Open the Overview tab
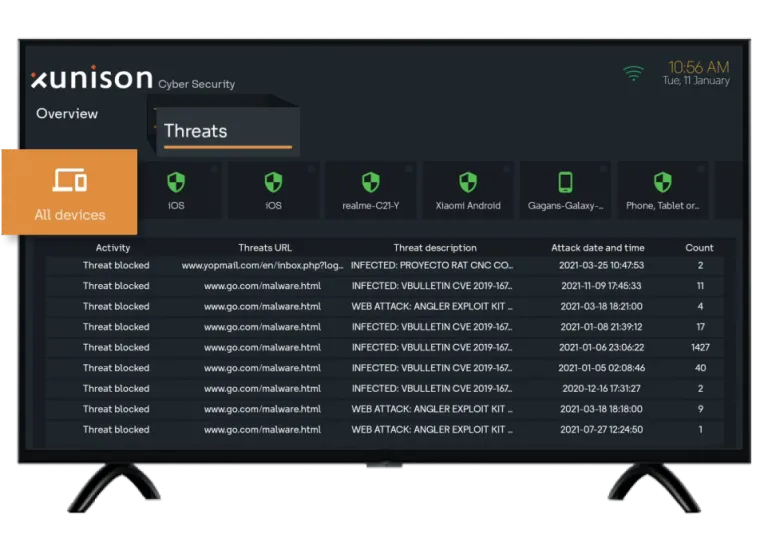This screenshot has height=558, width=768. (x=67, y=114)
